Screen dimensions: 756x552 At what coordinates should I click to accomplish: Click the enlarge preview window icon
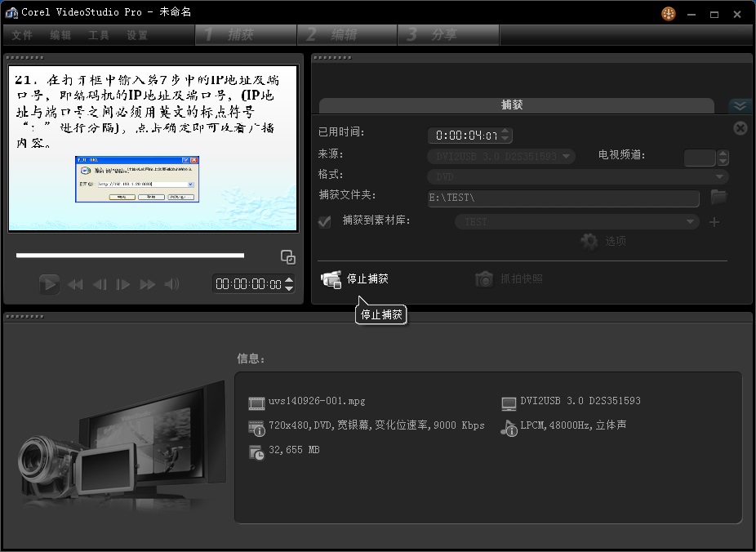click(x=288, y=257)
